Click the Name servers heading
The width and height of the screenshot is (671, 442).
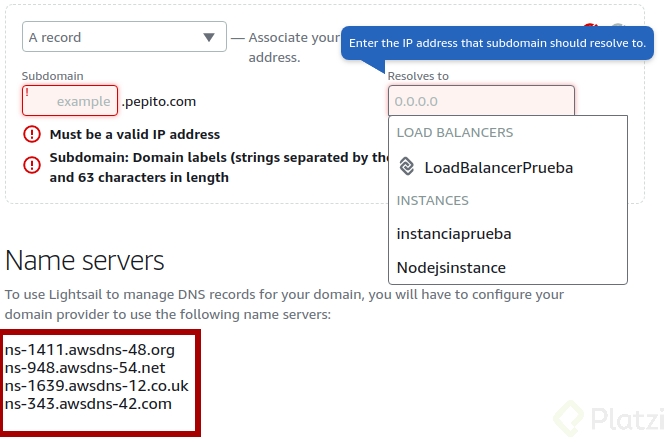coord(85,260)
